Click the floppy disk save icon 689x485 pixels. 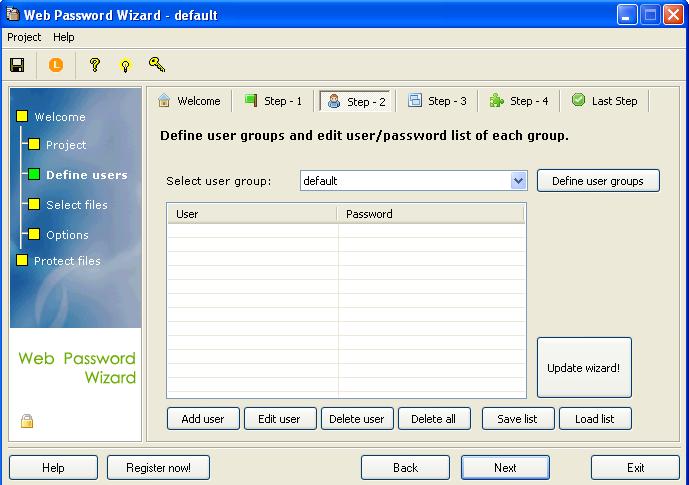(17, 65)
